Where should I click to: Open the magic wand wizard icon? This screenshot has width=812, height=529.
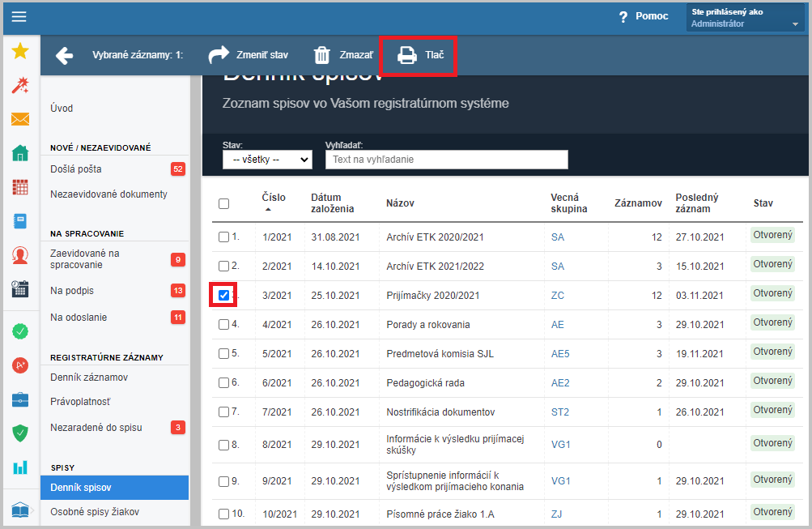click(x=20, y=86)
